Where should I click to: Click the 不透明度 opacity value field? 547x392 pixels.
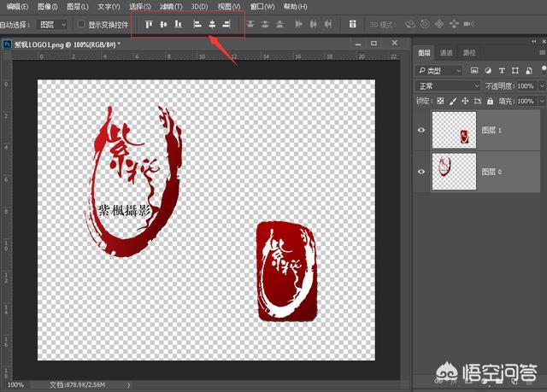(x=524, y=86)
